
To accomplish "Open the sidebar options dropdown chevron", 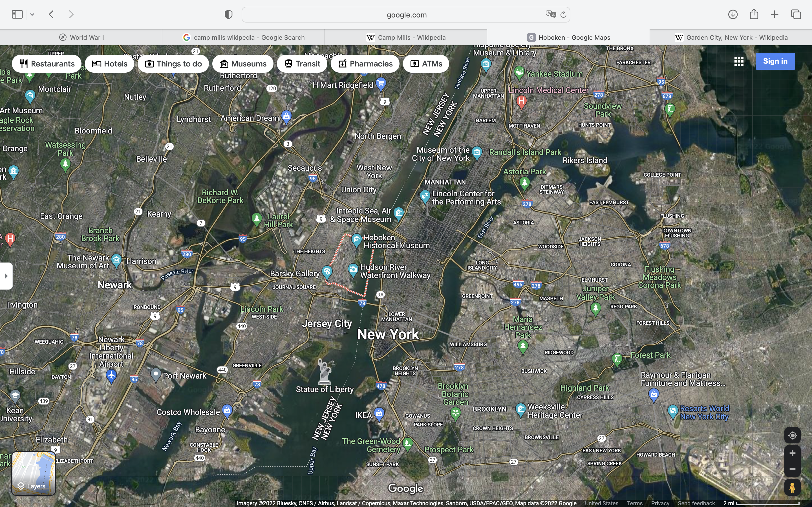I will 32,14.
